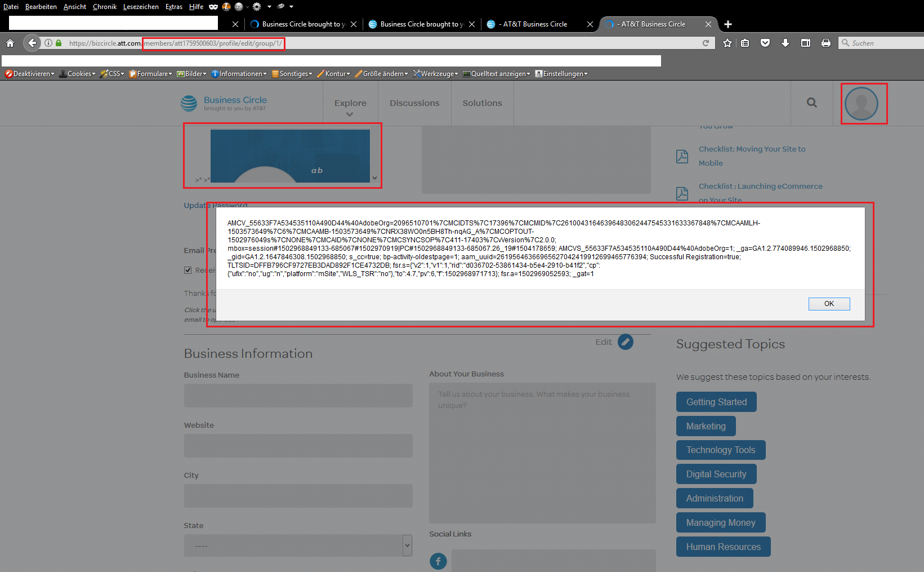The width and height of the screenshot is (924, 572).
Task: Click the green padlock security icon
Action: [59, 43]
